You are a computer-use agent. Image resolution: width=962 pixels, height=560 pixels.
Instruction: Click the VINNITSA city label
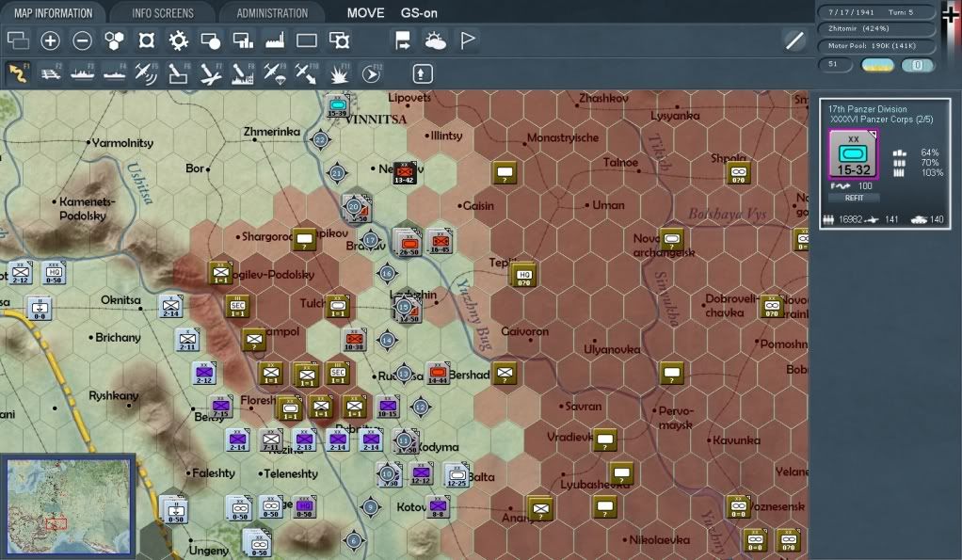(x=376, y=120)
